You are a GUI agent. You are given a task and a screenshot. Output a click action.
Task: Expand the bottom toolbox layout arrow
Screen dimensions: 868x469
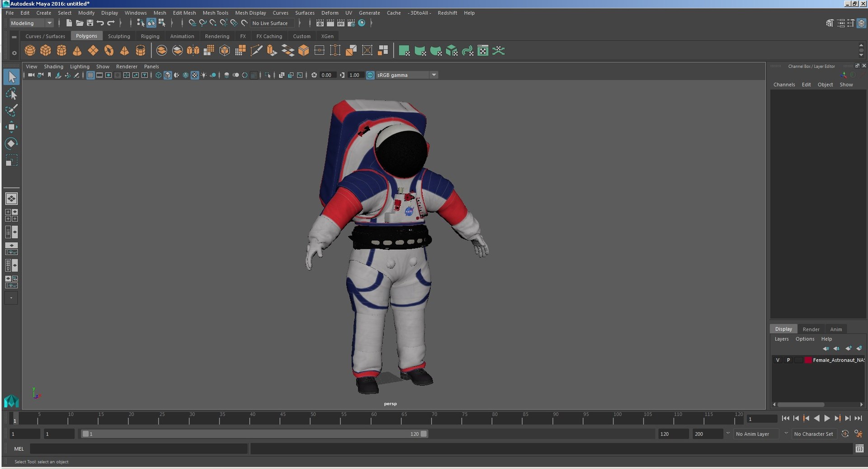11,298
